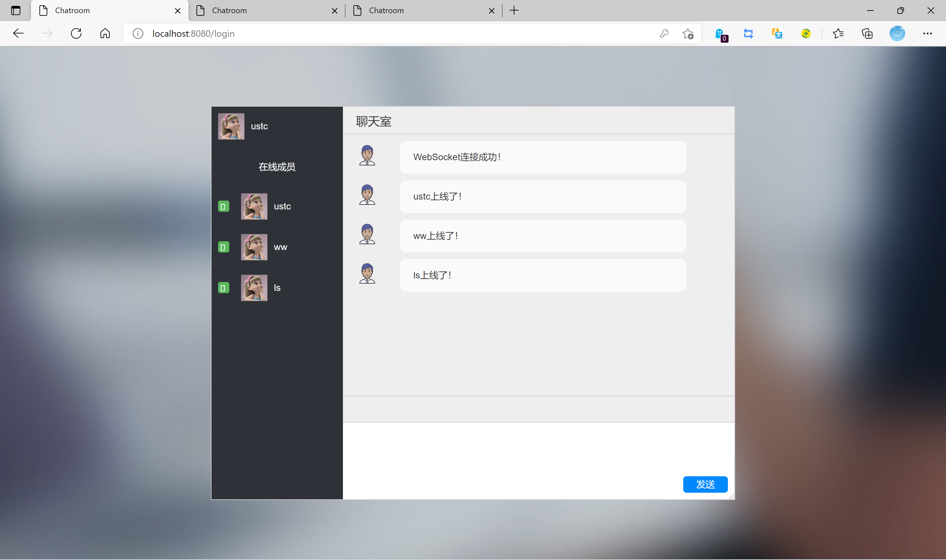Viewport: 946px width, 560px height.
Task: Close the third Chatroom tab
Action: coord(491,11)
